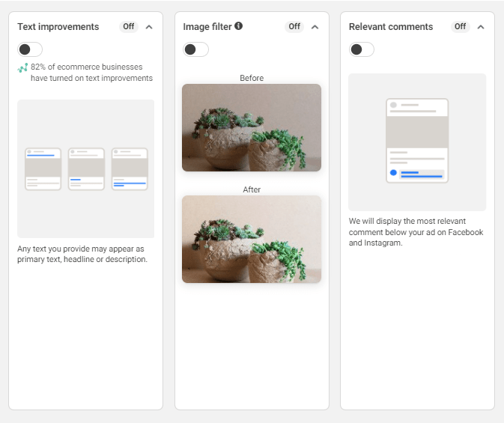
Task: Select the Before succulent image
Action: (252, 127)
